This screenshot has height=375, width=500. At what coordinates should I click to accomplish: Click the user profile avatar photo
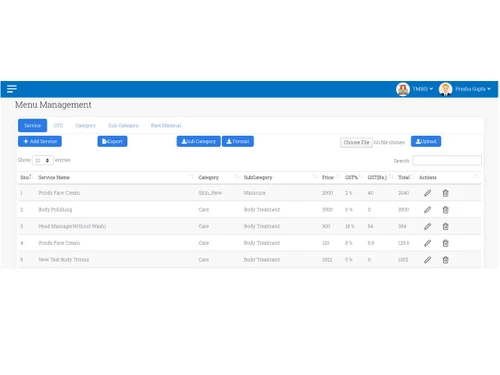click(445, 89)
